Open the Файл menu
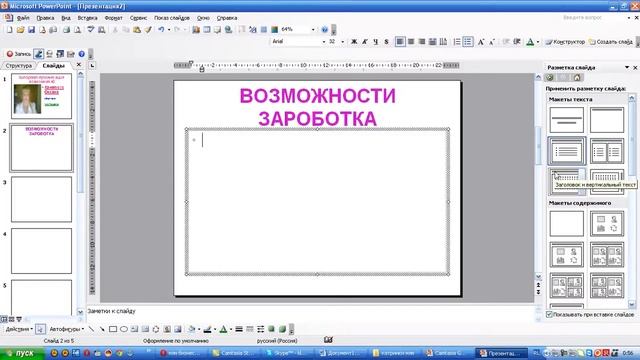The height and width of the screenshot is (360, 640). 23,18
